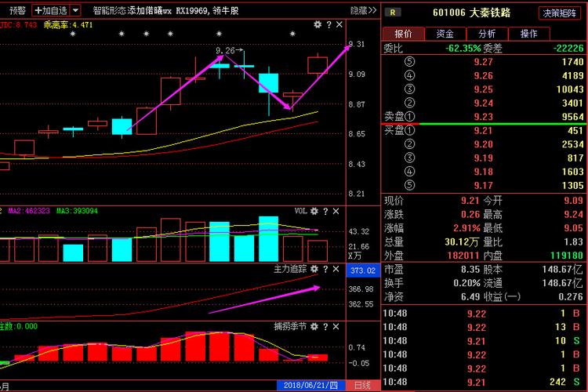Open help question mark of VOL panel

point(325,211)
